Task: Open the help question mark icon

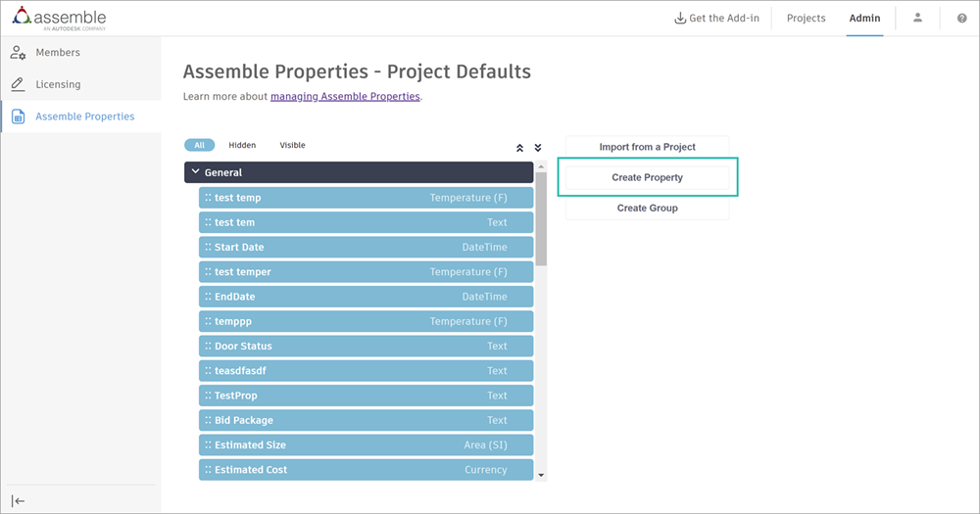Action: [x=961, y=19]
